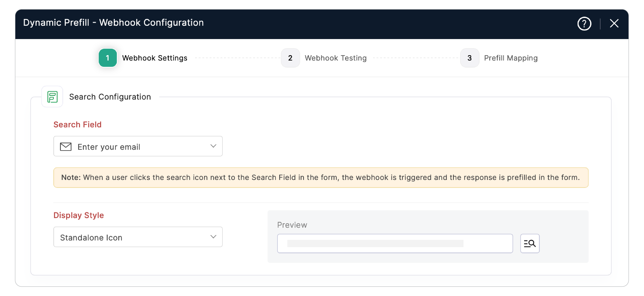This screenshot has height=296, width=644.
Task: Click the Search Configuration heading
Action: click(110, 97)
